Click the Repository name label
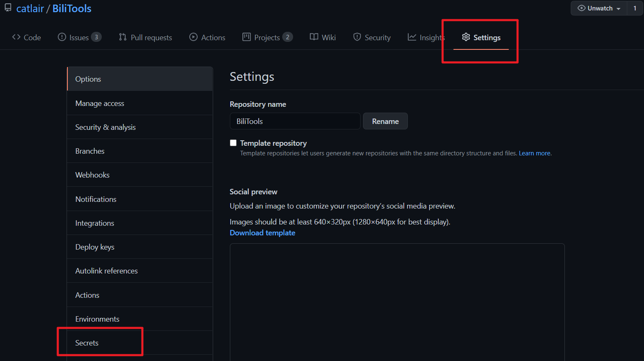This screenshot has width=644, height=361. pyautogui.click(x=258, y=104)
